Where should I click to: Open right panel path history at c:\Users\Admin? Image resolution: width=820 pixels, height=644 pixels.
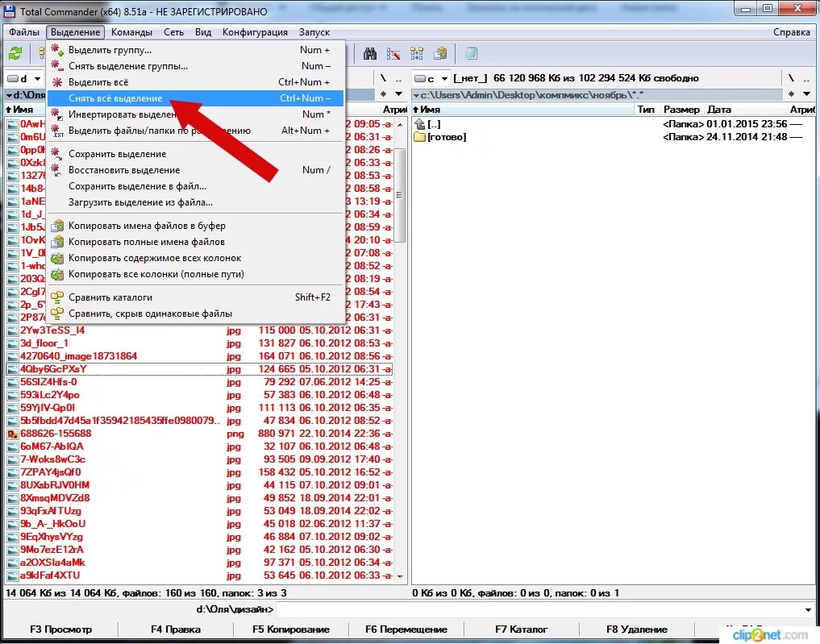pyautogui.click(x=416, y=95)
